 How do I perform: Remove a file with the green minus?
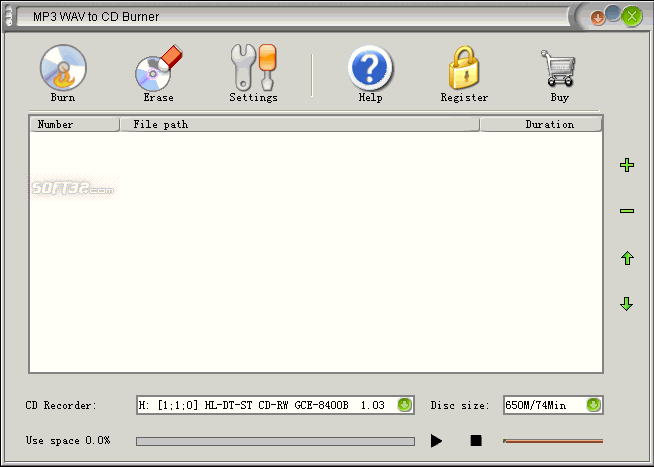point(627,211)
